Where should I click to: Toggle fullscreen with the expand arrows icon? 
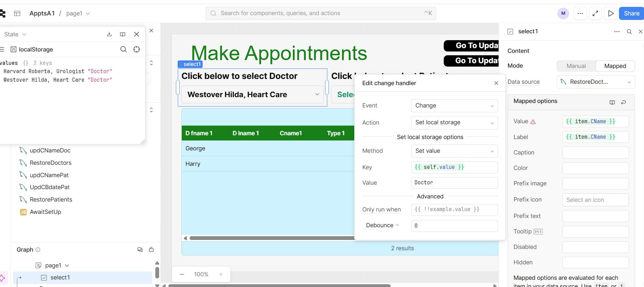[595, 13]
